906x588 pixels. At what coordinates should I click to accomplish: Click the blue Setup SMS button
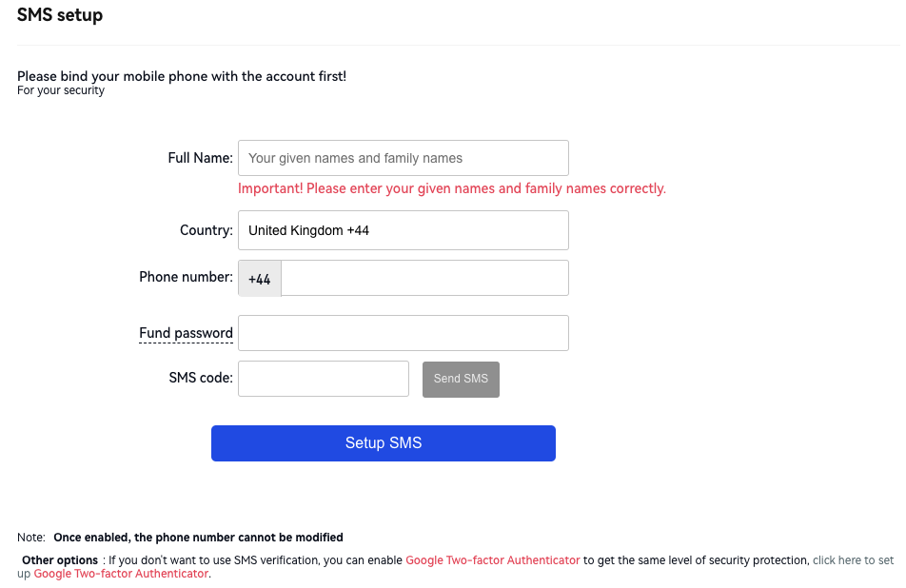click(383, 443)
